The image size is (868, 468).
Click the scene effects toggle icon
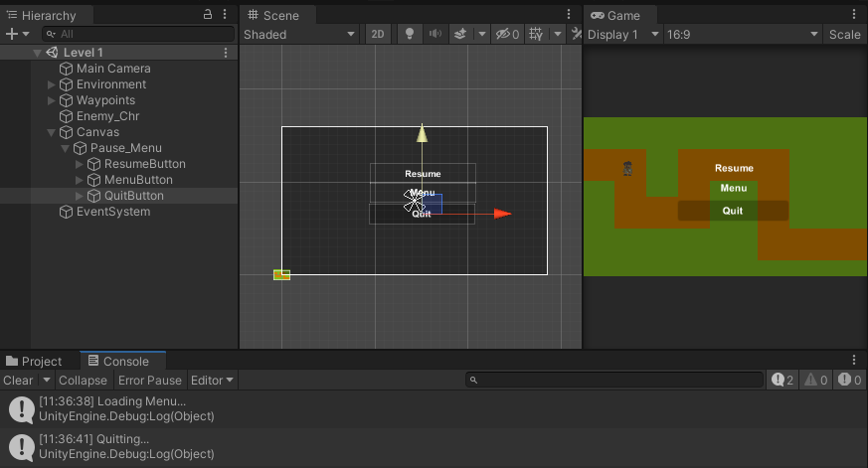coord(460,34)
